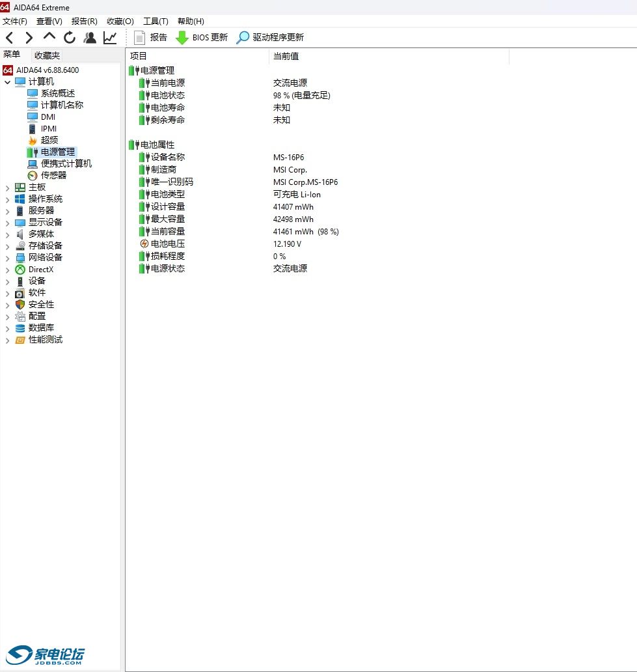Viewport: 637px width, 672px height.
Task: Click the 主板 motherboard icon
Action: (x=20, y=188)
